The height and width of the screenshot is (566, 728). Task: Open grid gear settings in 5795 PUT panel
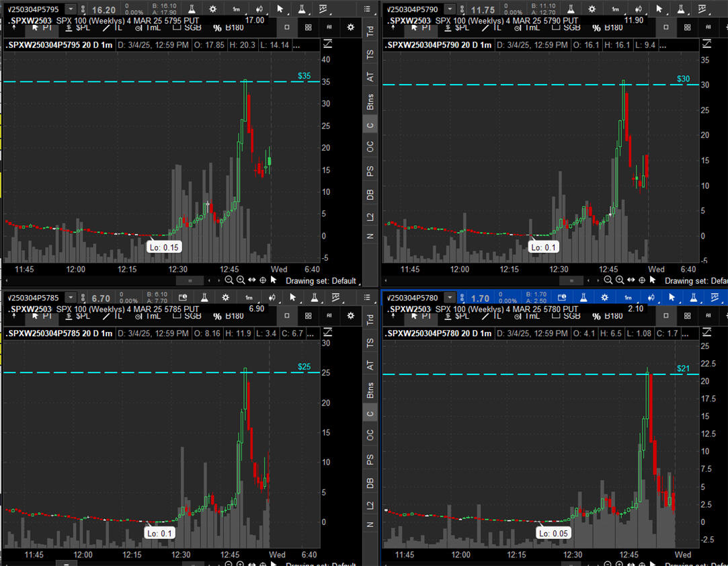350,28
